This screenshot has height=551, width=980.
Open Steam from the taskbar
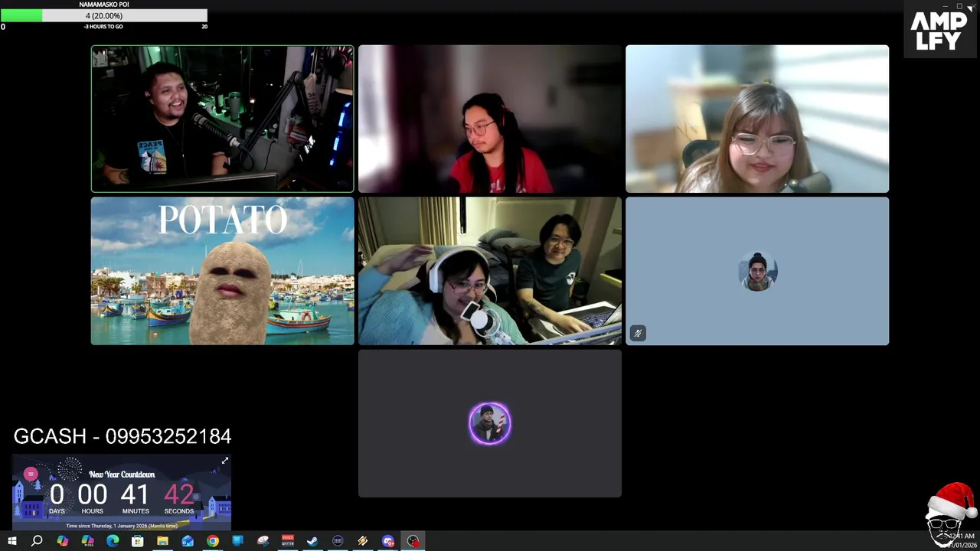pos(312,541)
